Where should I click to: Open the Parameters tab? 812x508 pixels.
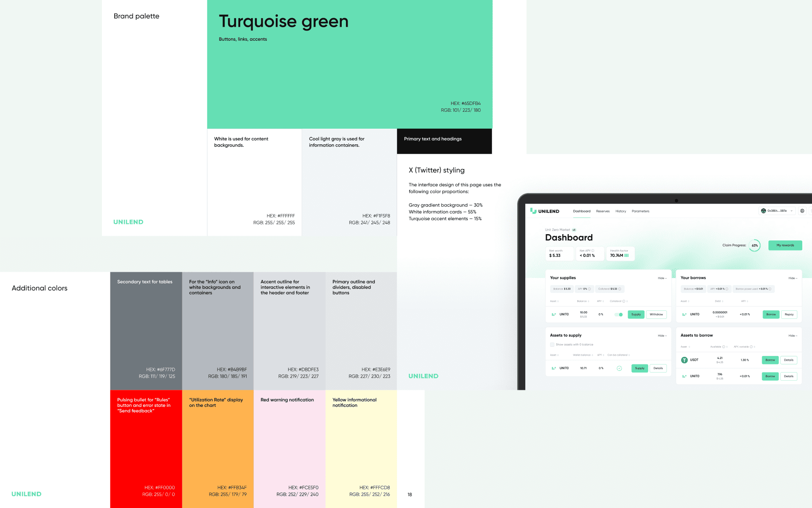(640, 211)
